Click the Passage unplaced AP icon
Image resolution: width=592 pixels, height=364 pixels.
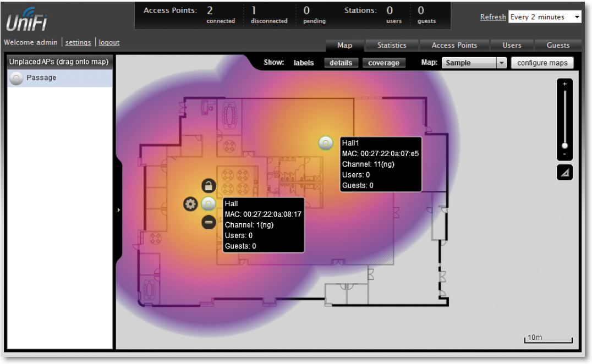[x=17, y=79]
